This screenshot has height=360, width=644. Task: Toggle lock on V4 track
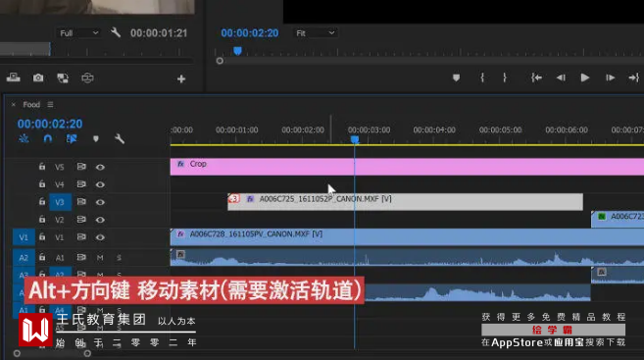42,184
